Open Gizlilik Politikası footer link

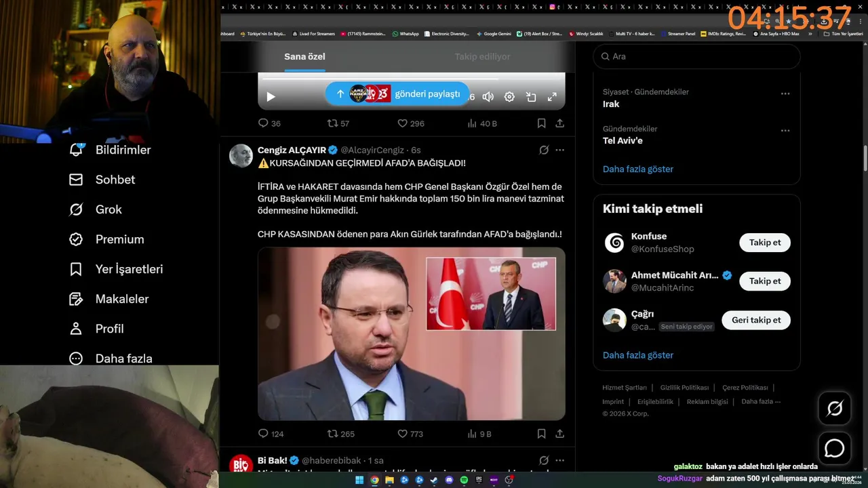684,388
